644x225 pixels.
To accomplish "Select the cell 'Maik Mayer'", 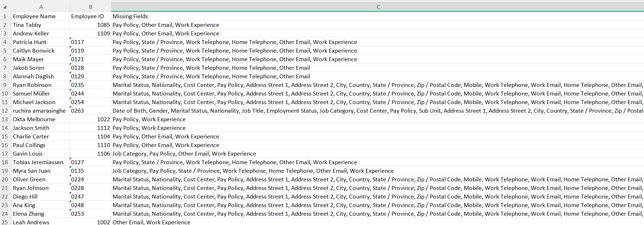I will coord(41,59).
